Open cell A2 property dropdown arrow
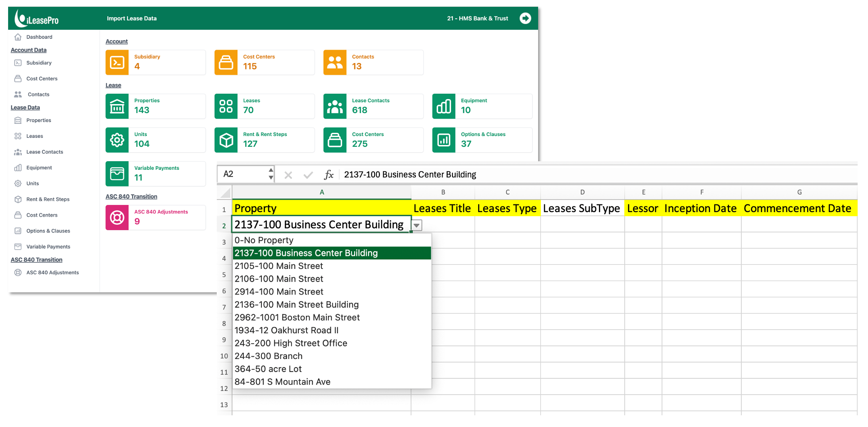This screenshot has width=868, height=427. pos(417,225)
